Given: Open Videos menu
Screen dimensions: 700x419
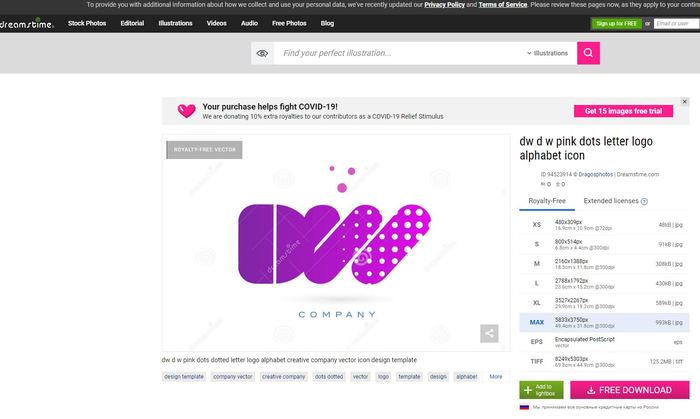Looking at the screenshot, I should click(217, 23).
